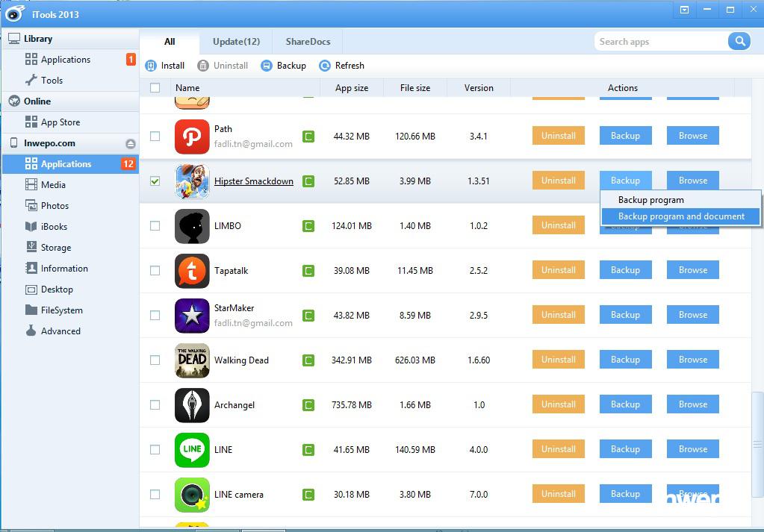This screenshot has height=532, width=764.
Task: Open Tools wrench item
Action: (71, 81)
